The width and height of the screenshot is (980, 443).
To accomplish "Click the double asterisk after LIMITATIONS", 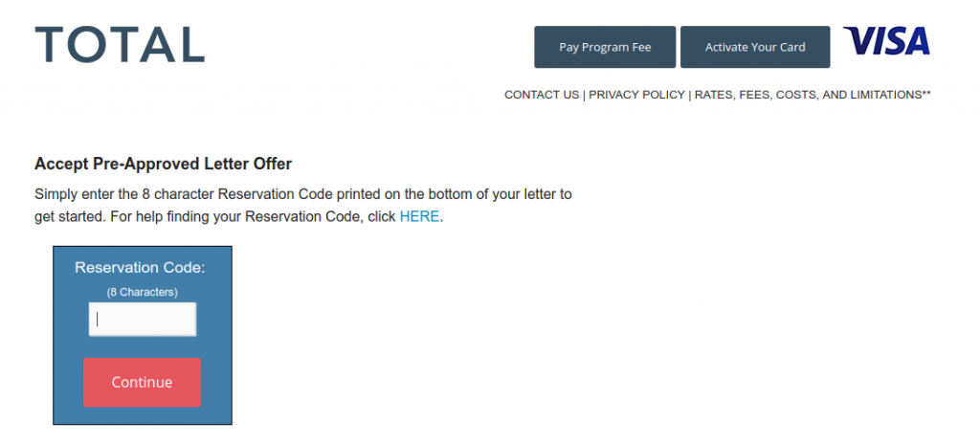I will tap(925, 94).
